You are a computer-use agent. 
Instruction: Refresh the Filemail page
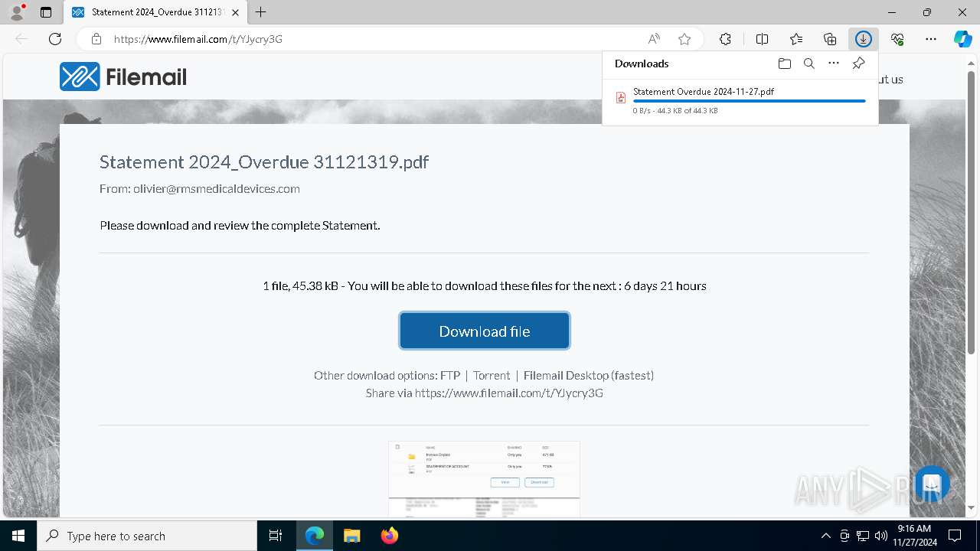(x=55, y=39)
